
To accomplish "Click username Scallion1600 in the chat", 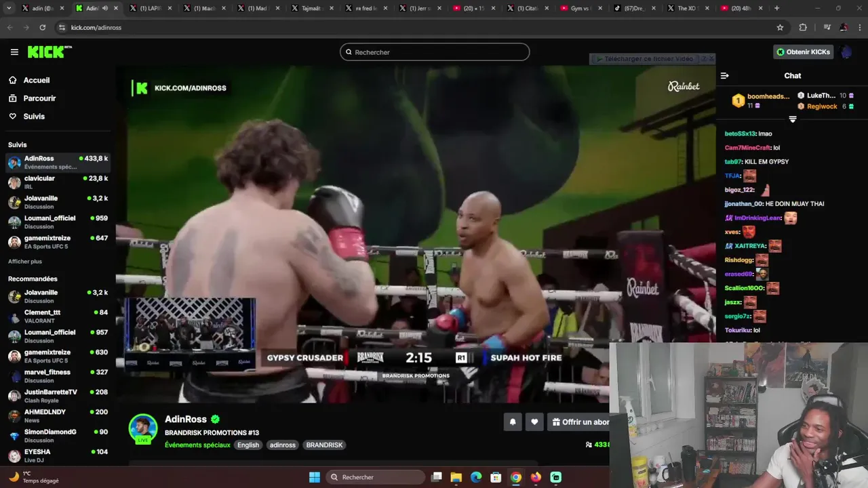I will coord(744,288).
